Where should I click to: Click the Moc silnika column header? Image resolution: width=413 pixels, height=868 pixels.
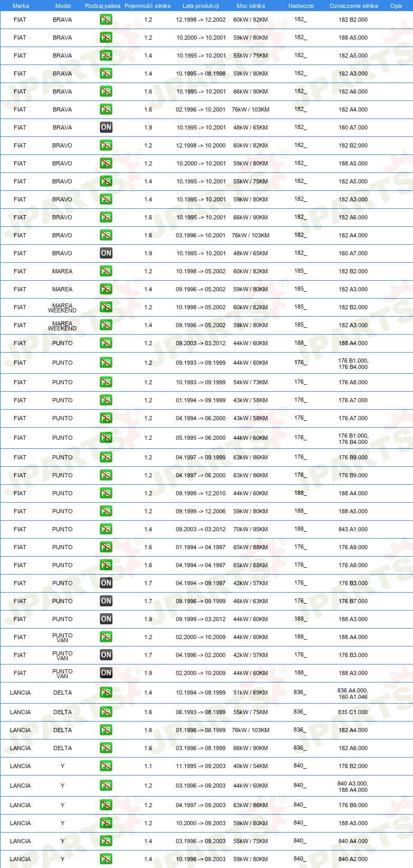(251, 6)
